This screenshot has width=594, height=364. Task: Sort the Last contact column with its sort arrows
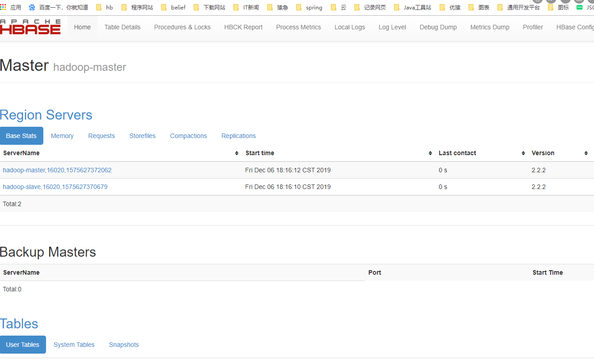click(x=523, y=153)
